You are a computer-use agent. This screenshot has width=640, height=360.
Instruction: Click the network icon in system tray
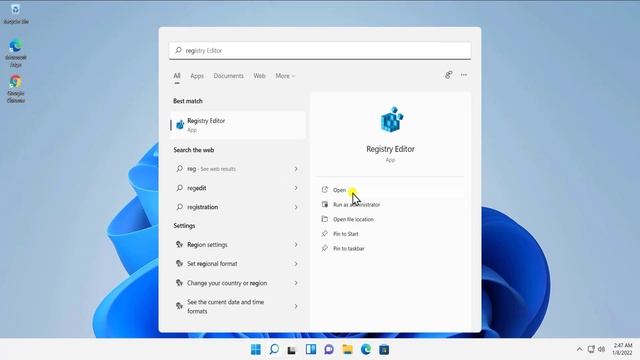pos(591,349)
